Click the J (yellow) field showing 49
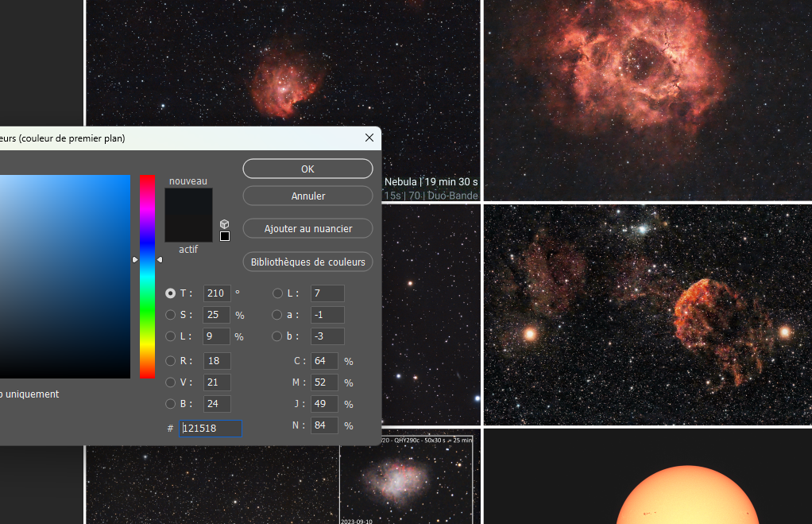812x524 pixels. click(325, 404)
